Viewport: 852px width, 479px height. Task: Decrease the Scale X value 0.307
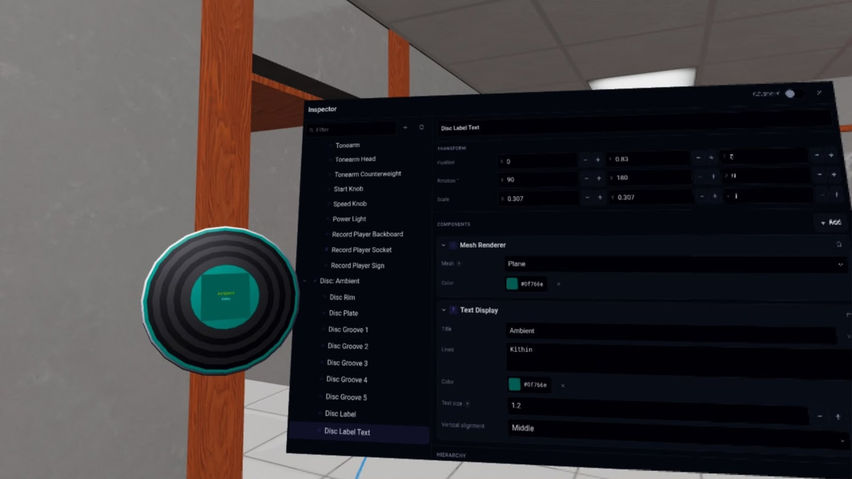[587, 198]
